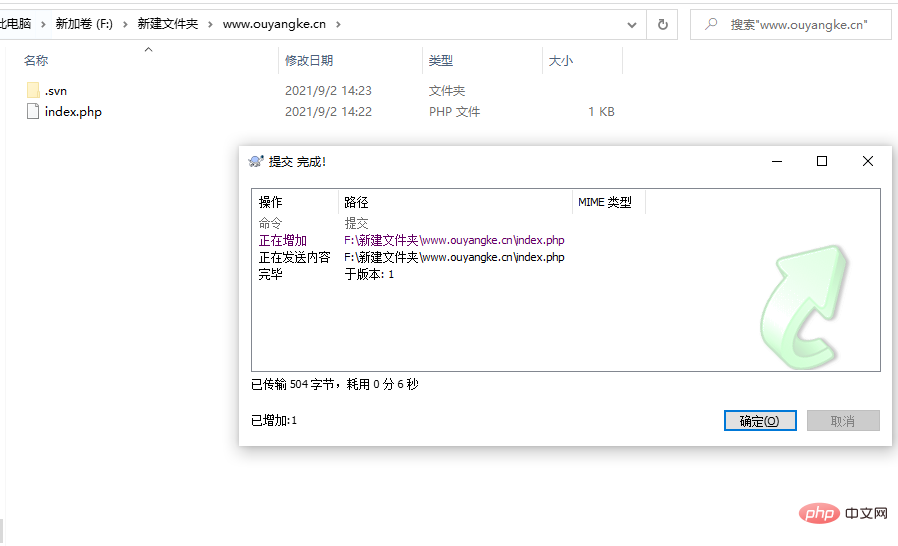Click the refresh button in address bar
The height and width of the screenshot is (546, 898).
pos(663,24)
